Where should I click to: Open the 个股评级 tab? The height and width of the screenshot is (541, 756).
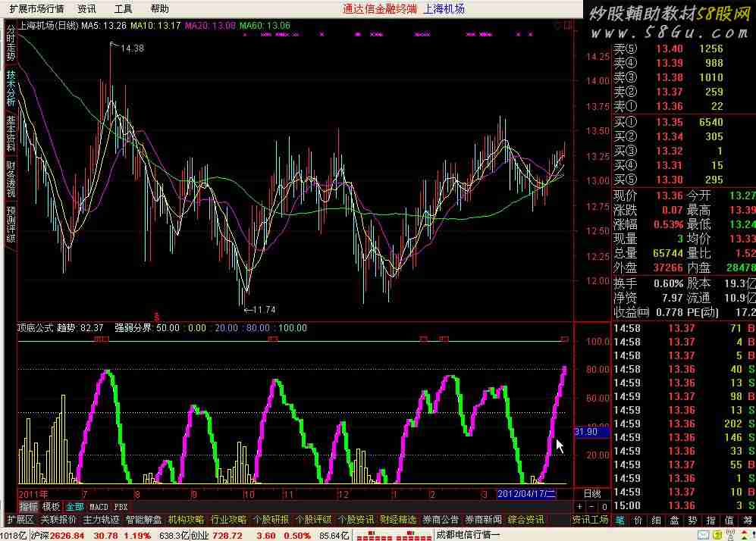[x=313, y=520]
